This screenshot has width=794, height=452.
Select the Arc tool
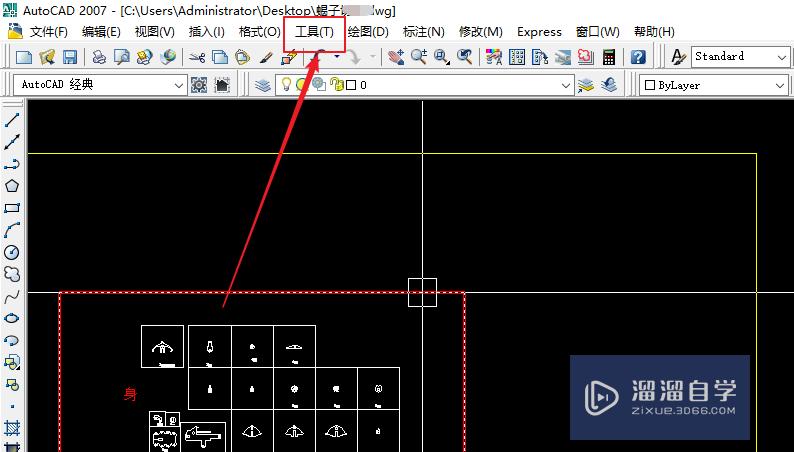pyautogui.click(x=12, y=230)
